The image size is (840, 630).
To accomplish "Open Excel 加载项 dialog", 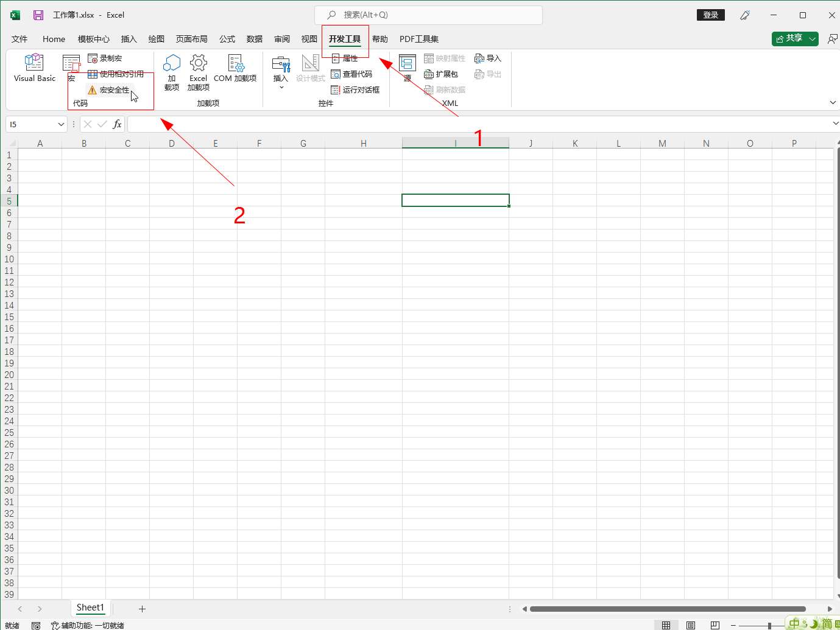I will pos(199,72).
